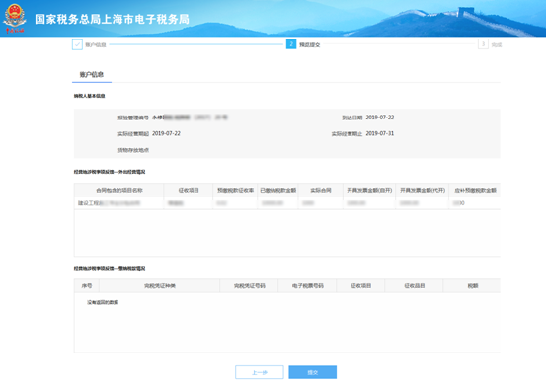Viewport: 546px width, 392px height.
Task: Click the 合同包含的项目名称 column header
Action: [x=119, y=191]
